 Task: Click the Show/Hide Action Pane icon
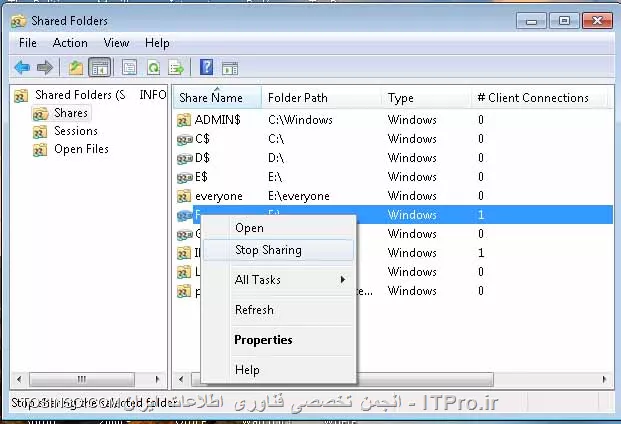(x=230, y=68)
